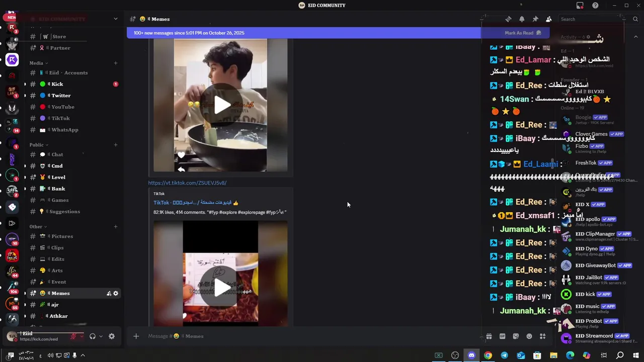Create invite for Memes channel
The height and width of the screenshot is (362, 644).
pyautogui.click(x=109, y=294)
